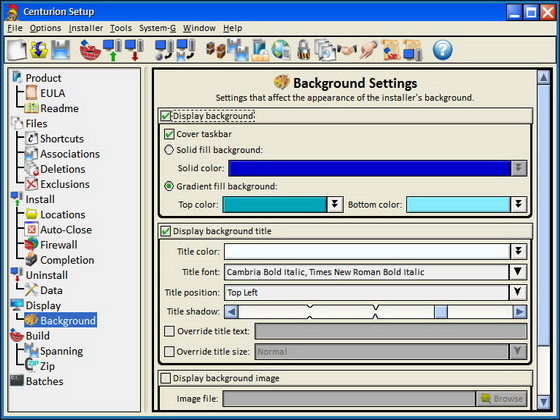
Task: Click the blue help question mark icon
Action: (x=442, y=50)
